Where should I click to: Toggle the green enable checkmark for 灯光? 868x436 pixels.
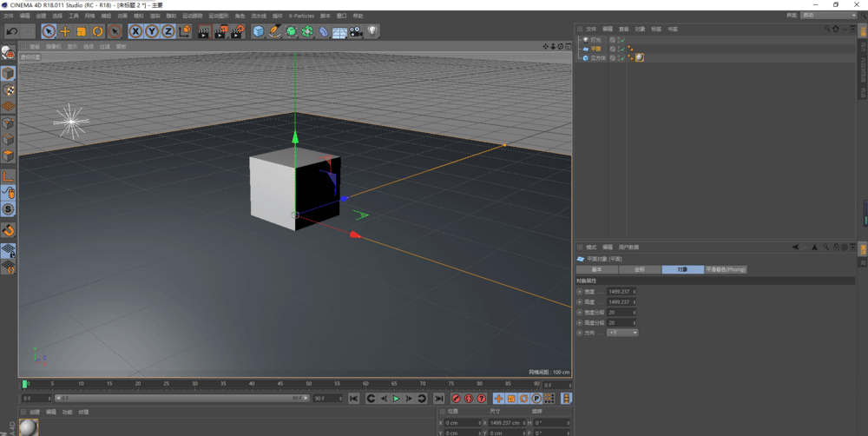click(x=622, y=40)
